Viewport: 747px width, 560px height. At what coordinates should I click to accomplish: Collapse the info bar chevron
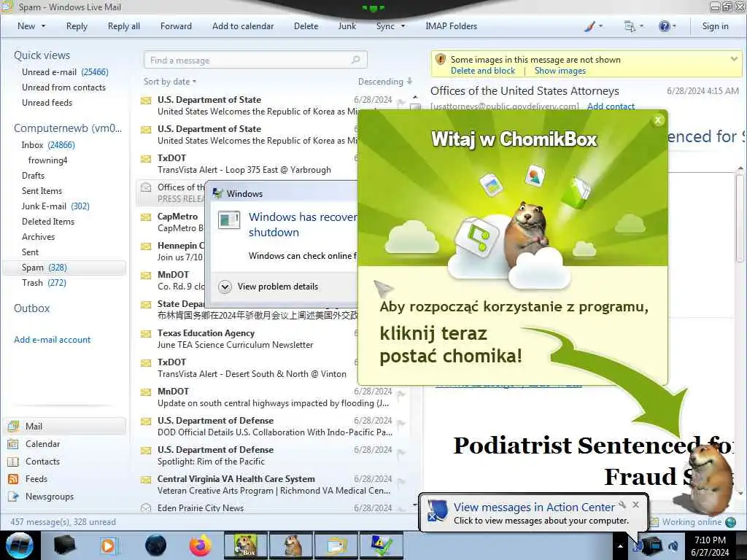[734, 59]
